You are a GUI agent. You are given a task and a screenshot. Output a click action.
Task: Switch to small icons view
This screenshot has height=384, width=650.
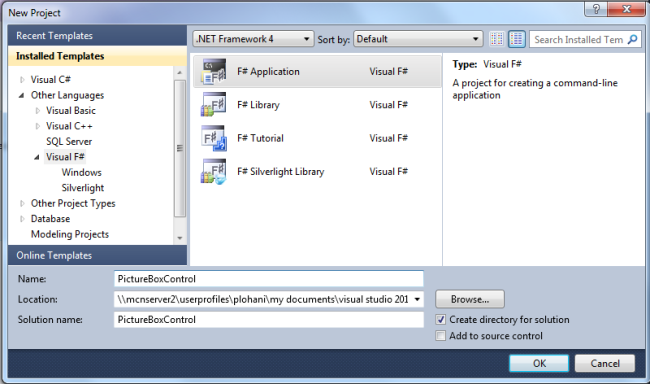[497, 39]
